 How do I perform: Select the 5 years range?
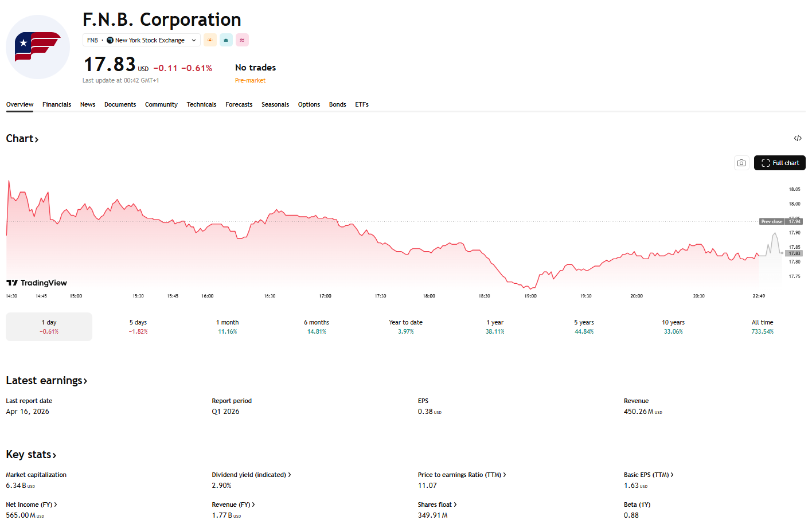click(584, 327)
